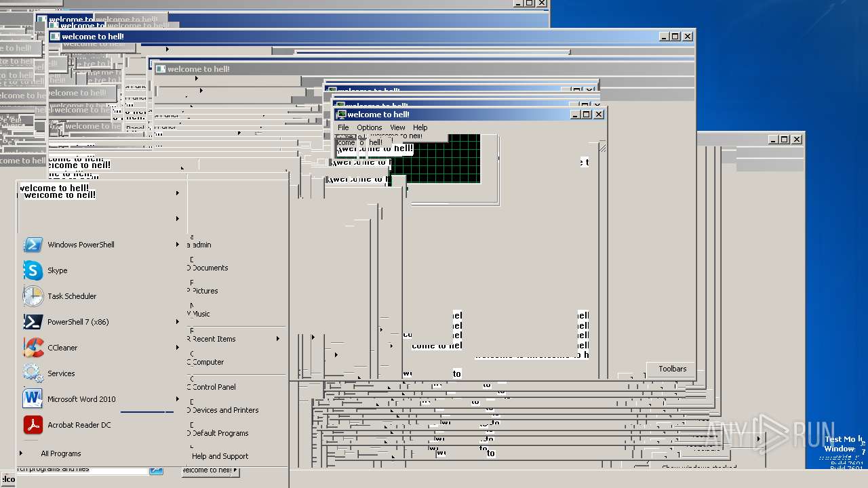
Task: Open Help and Support
Action: point(220,456)
